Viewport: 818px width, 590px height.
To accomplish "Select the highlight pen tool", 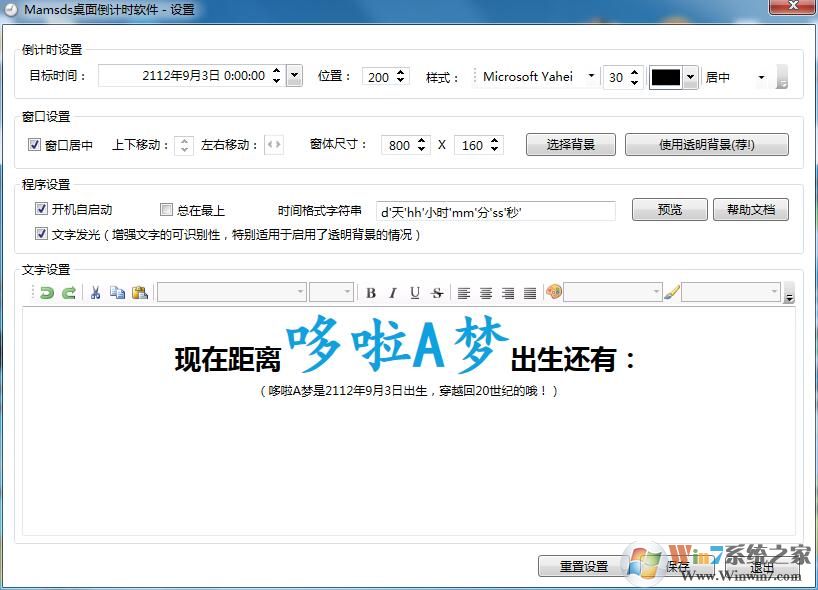I will click(x=672, y=292).
